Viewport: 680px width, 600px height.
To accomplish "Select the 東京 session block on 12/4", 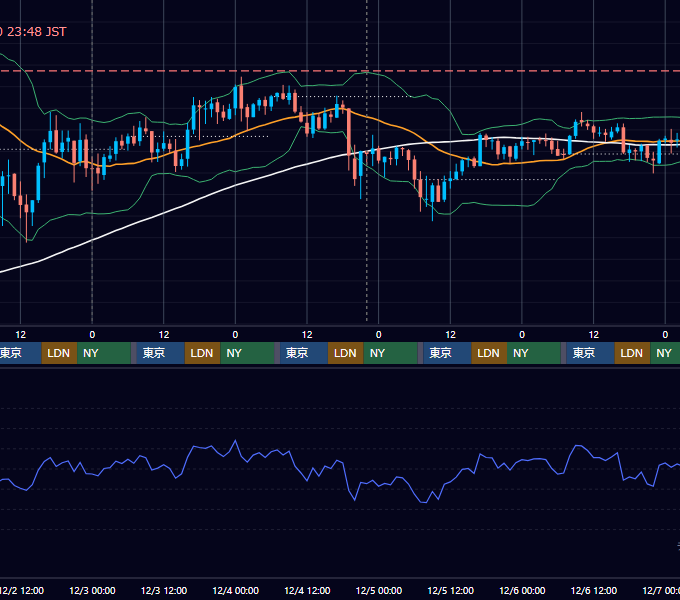I will coord(304,353).
